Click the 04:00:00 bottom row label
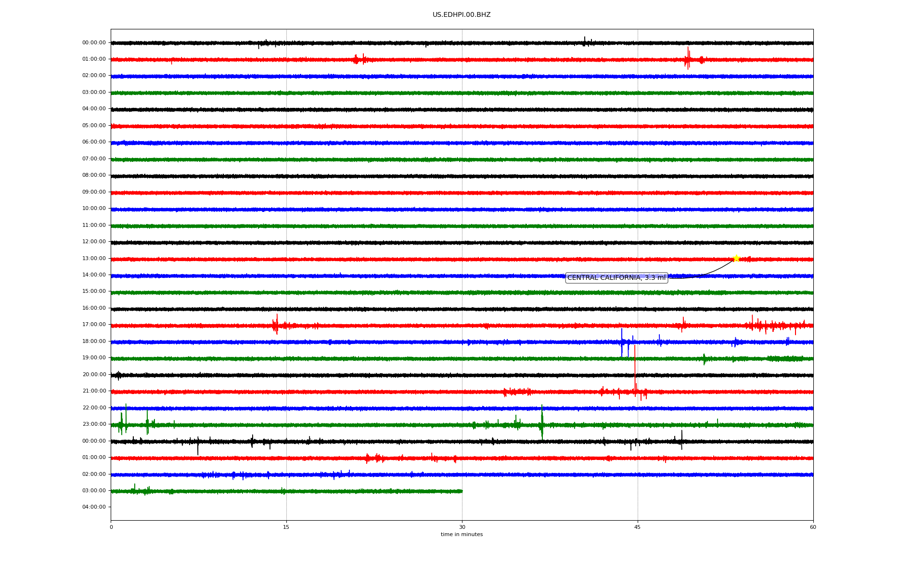924x578 pixels. point(94,507)
